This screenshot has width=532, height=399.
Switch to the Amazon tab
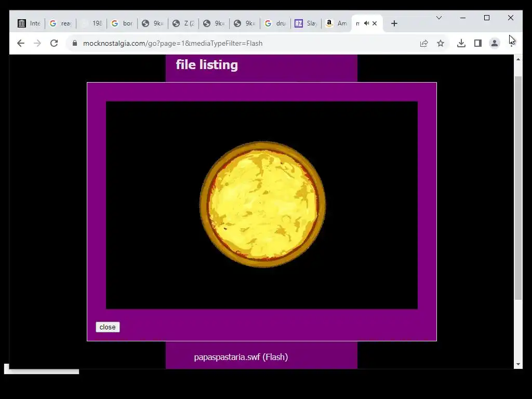tap(336, 23)
